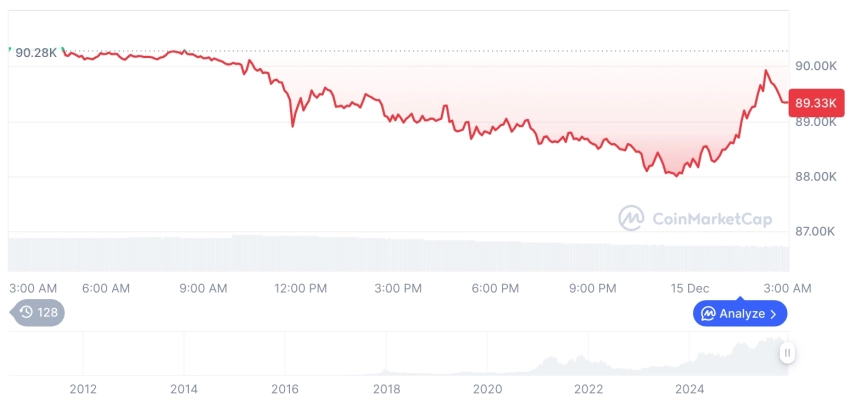This screenshot has width=860, height=401.
Task: Click the red 89.33K current price tag
Action: 814,102
